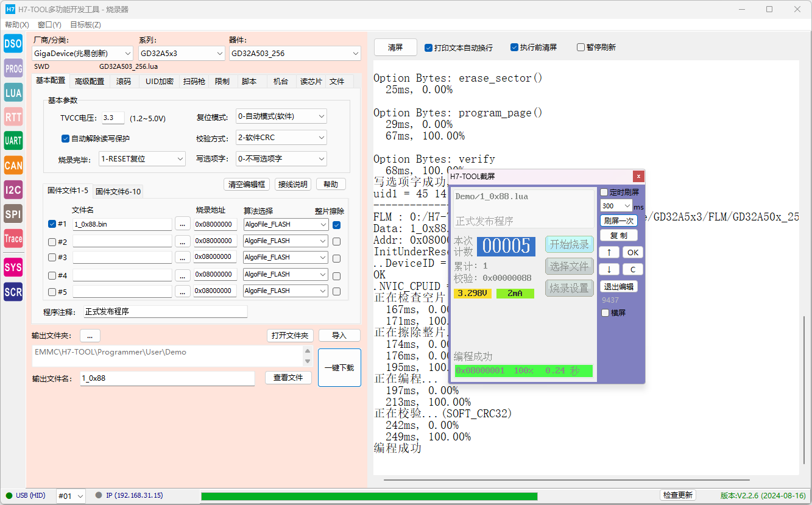Open the 系列 GD32A5x3 dropdown
This screenshot has width=812, height=505.
pyautogui.click(x=182, y=54)
